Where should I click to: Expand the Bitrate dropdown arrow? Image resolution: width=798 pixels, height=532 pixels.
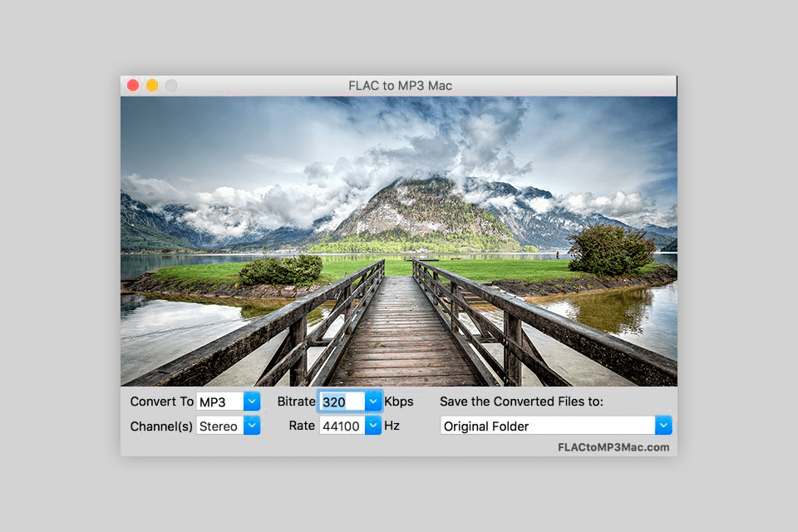click(x=373, y=401)
